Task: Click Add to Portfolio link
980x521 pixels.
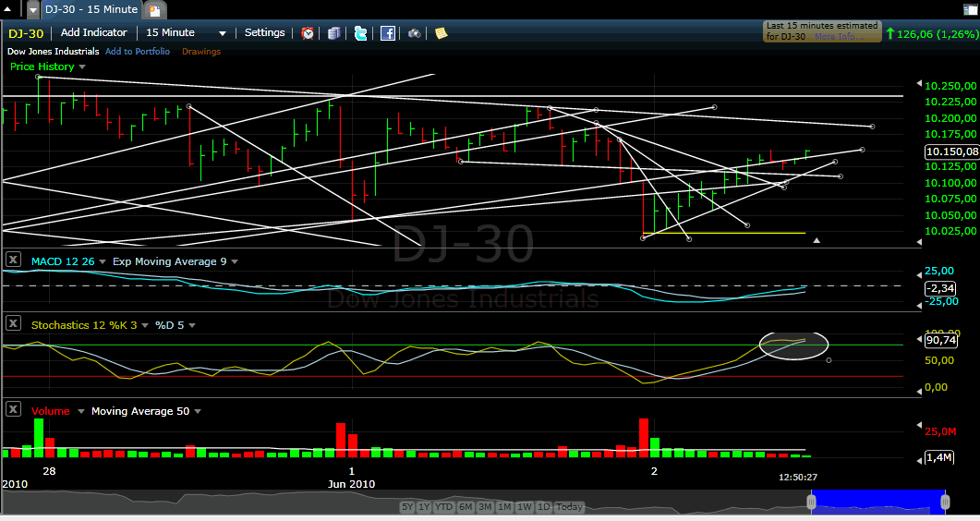Action: tap(138, 51)
